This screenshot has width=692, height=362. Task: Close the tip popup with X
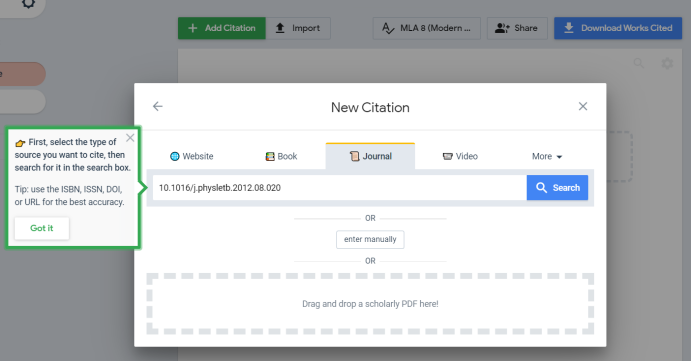[130, 138]
